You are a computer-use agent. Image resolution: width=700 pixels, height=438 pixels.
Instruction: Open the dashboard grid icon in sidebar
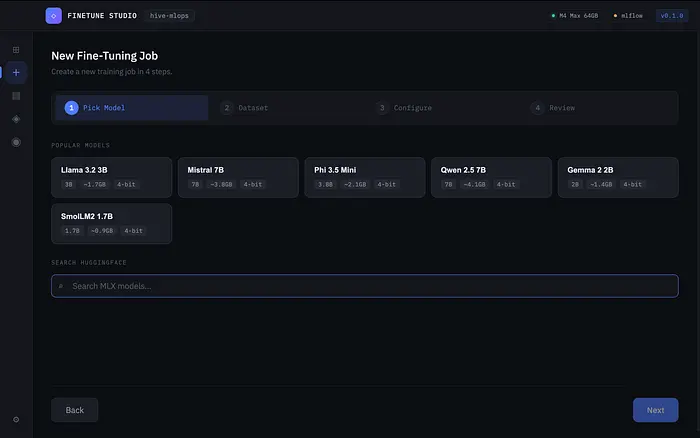16,50
